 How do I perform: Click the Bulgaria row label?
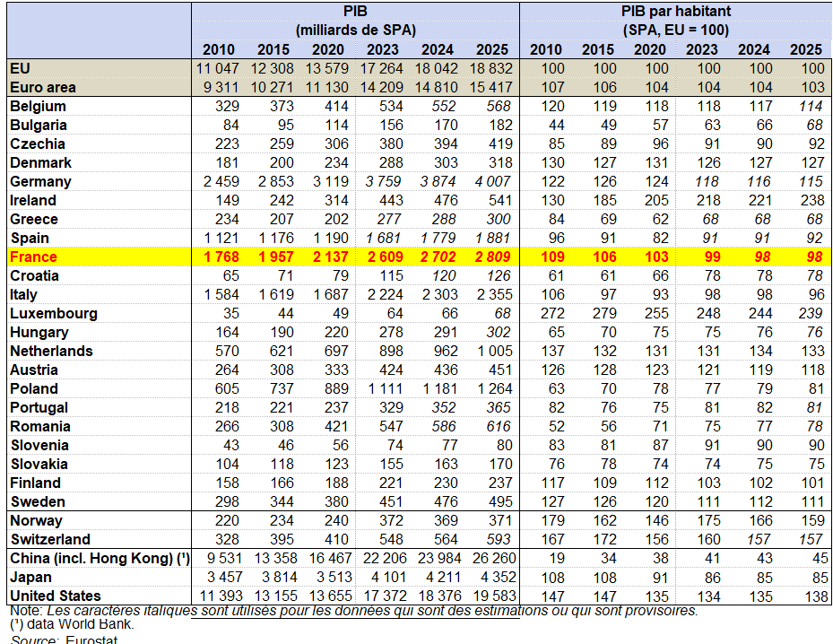coord(39,125)
